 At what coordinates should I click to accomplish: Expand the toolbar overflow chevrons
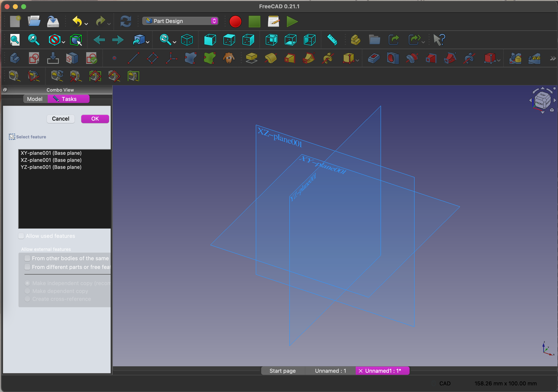553,58
